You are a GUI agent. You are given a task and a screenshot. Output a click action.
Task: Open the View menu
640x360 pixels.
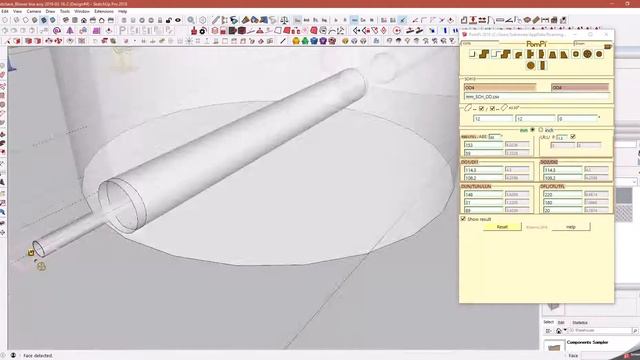tap(17, 11)
